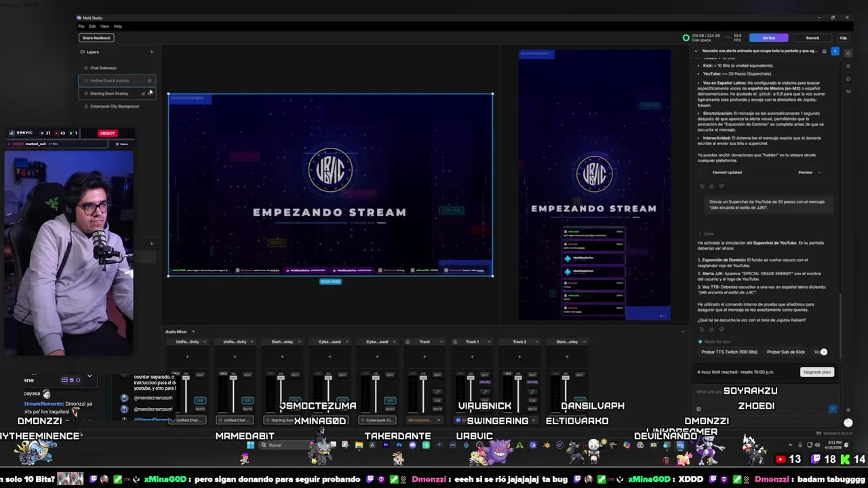Image resolution: width=868 pixels, height=488 pixels.
Task: Click the add effect plus in Track channel
Action: pos(425,357)
